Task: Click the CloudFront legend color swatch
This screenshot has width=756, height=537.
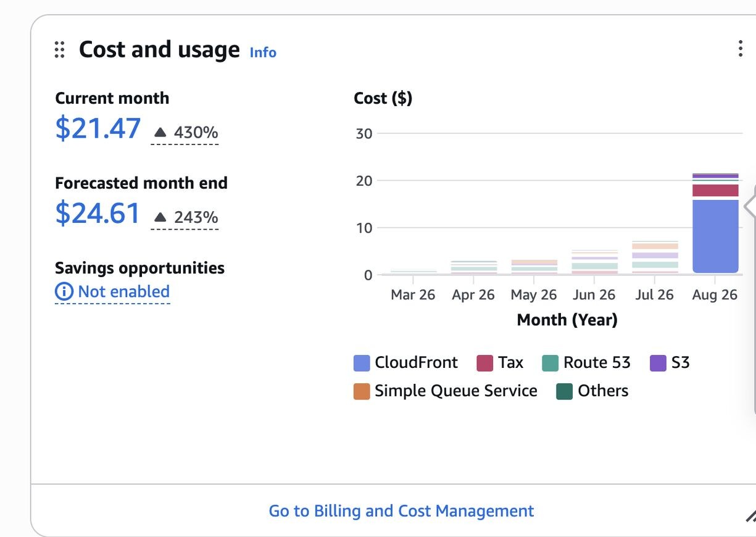Action: point(362,363)
